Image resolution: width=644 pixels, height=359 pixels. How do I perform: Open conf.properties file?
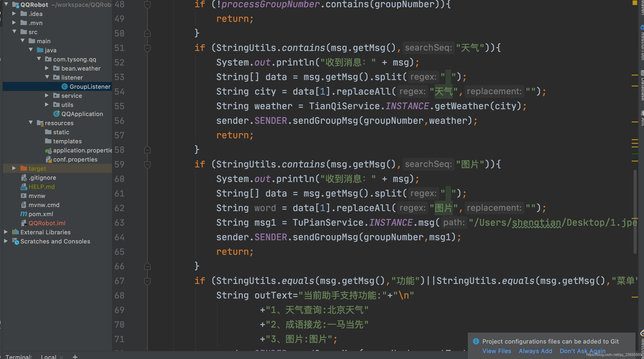click(75, 159)
